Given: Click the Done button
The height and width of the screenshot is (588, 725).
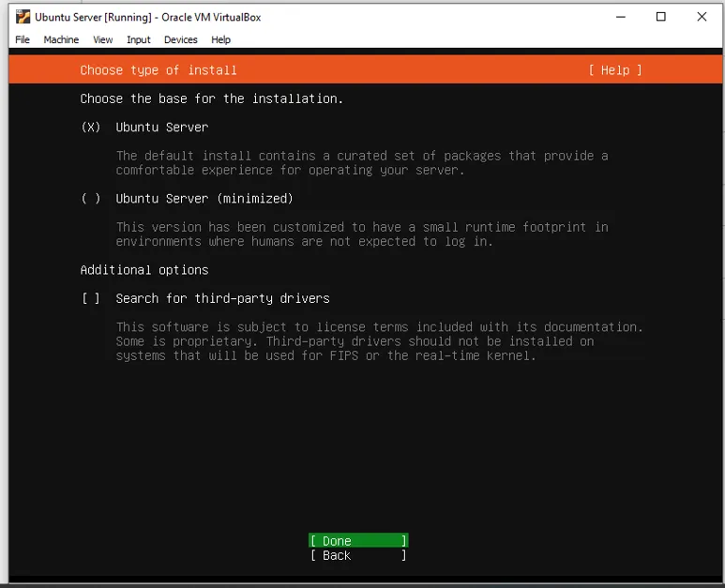Looking at the screenshot, I should point(358,540).
